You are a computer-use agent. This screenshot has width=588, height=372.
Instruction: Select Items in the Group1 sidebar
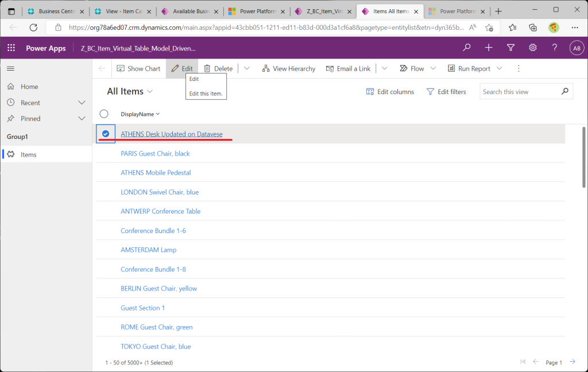coord(46,154)
